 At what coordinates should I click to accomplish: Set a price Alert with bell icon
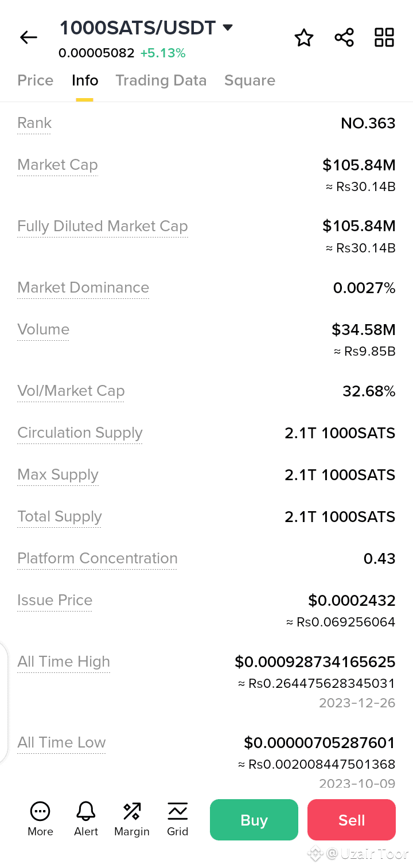tap(86, 819)
